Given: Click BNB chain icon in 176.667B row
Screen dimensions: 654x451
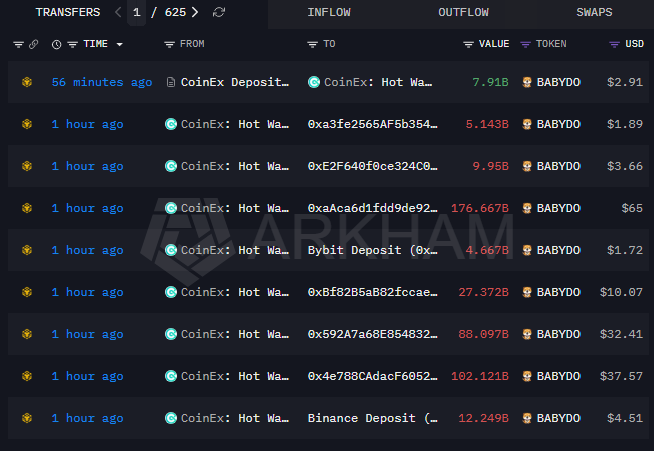Looking at the screenshot, I should [x=27, y=208].
